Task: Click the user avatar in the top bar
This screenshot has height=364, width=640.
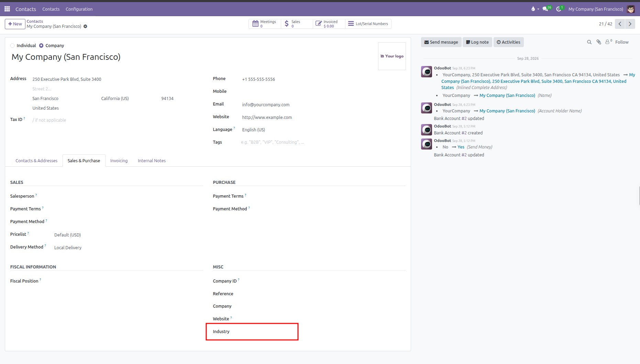Action: (x=631, y=9)
